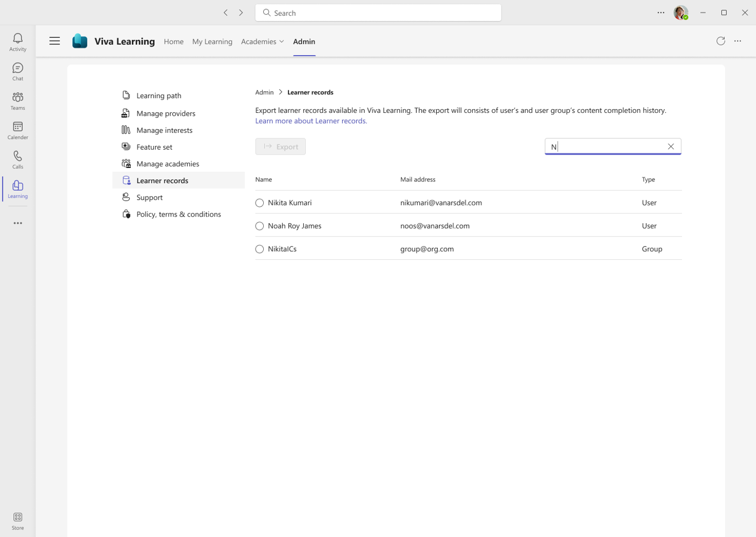Click the Type column header
756x537 pixels.
pyautogui.click(x=648, y=179)
